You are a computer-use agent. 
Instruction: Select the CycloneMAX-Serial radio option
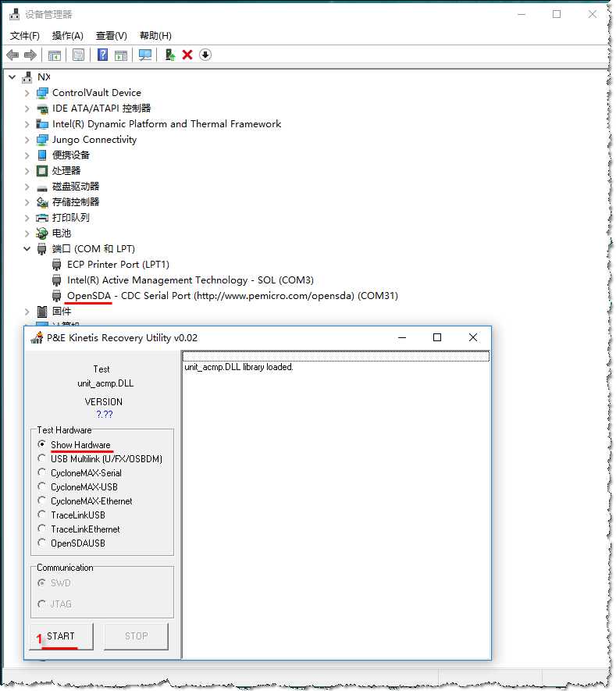pos(42,472)
